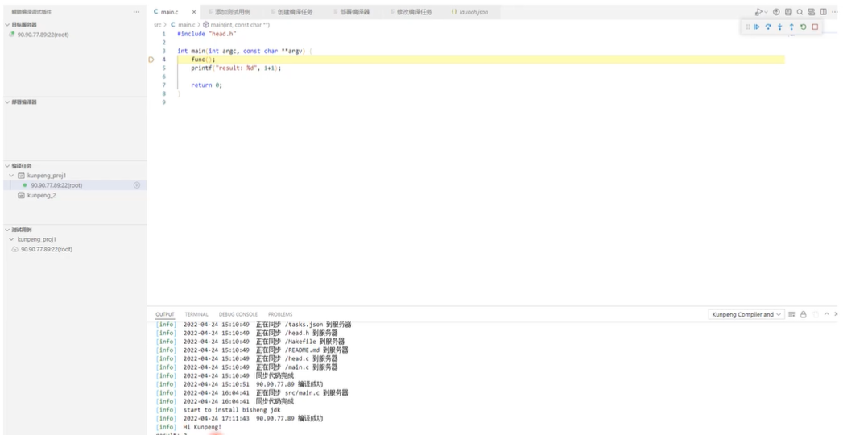
Task: Click the kunpeng_2 task icon
Action: pos(21,195)
